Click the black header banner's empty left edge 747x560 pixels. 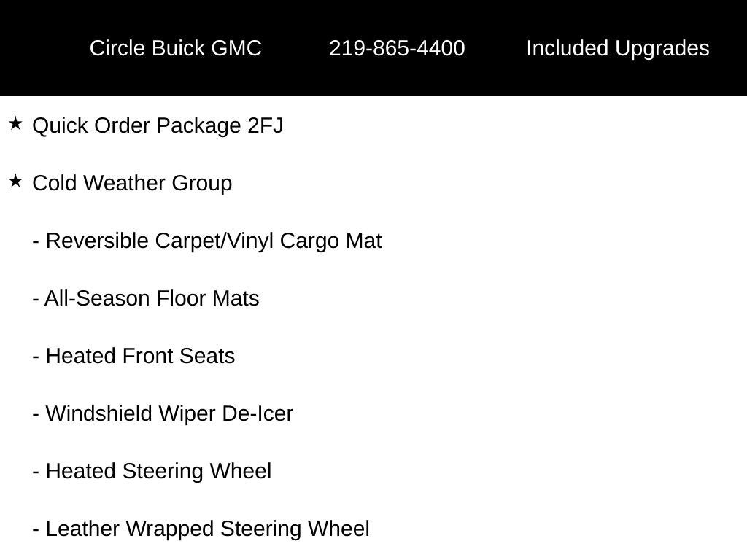point(29,48)
